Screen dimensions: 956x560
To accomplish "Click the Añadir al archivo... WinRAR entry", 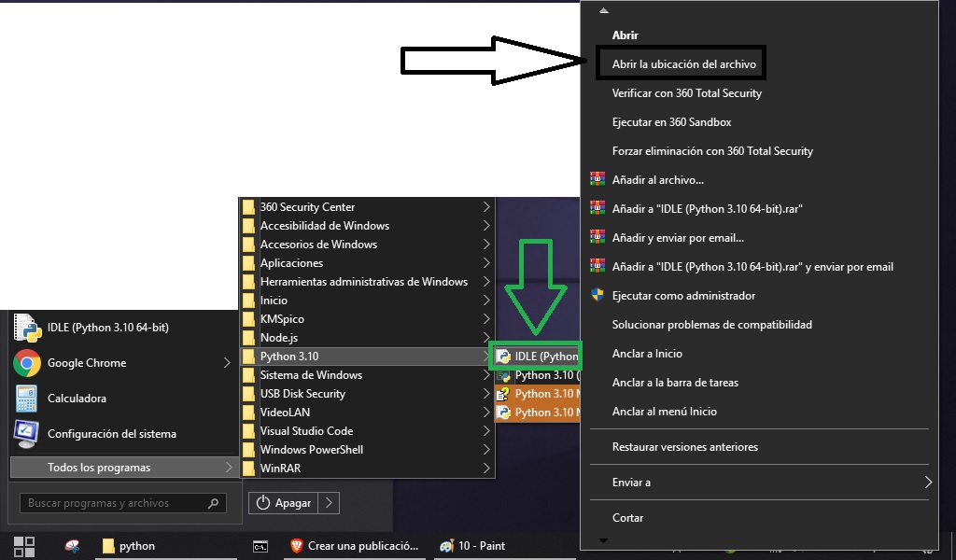I will pos(759,180).
